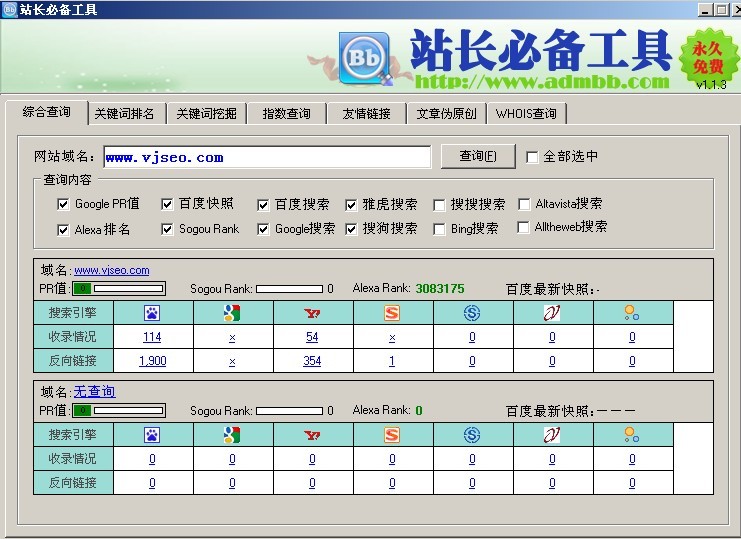Click the http://www.admbb.com banner URL
741x539 pixels.
tap(543, 82)
